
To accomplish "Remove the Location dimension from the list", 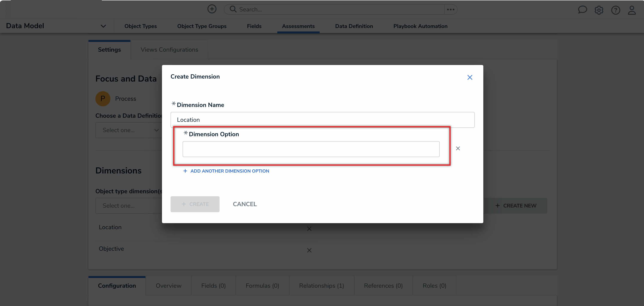I will 309,229.
